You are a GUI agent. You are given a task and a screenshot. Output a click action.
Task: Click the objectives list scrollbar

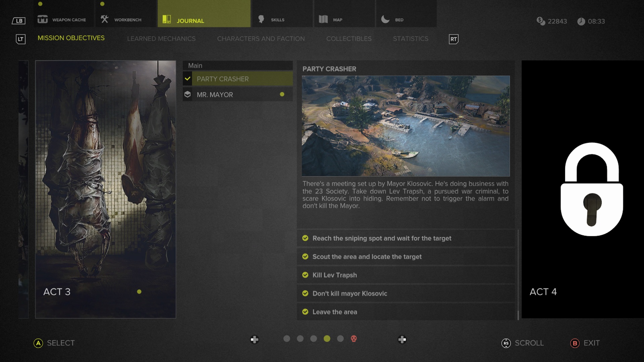pyautogui.click(x=518, y=275)
